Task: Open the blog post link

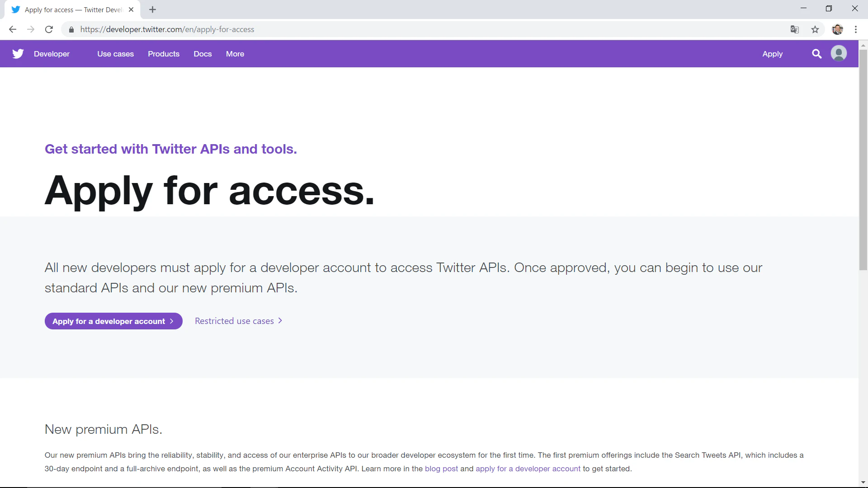Action: pyautogui.click(x=441, y=469)
